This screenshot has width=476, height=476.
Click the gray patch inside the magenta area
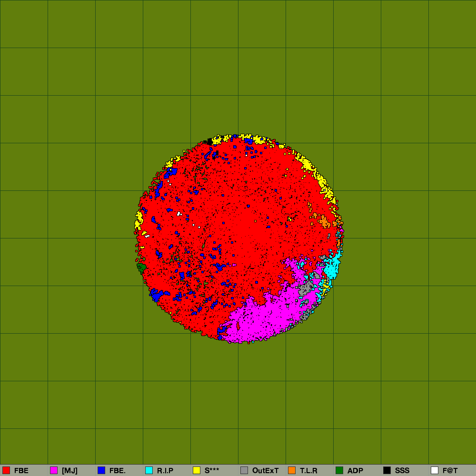click(x=306, y=288)
